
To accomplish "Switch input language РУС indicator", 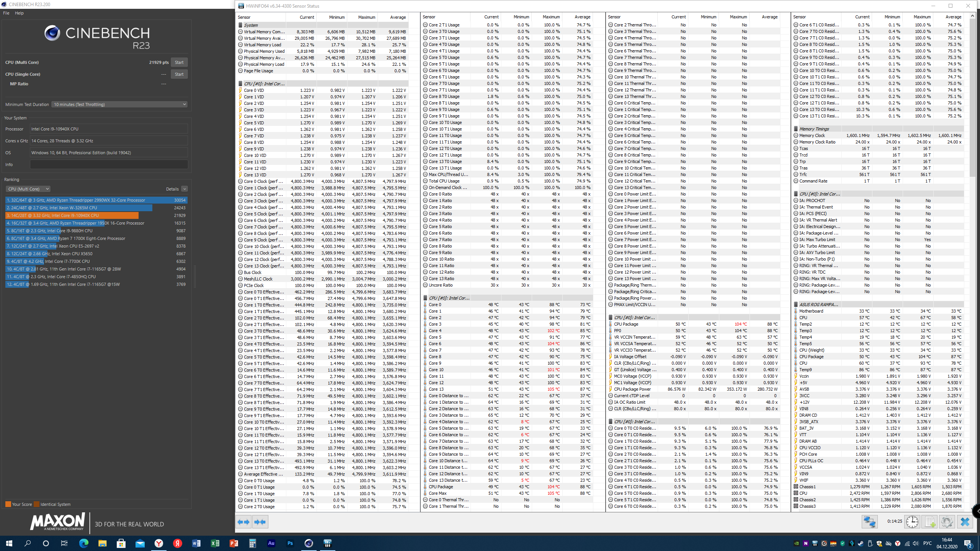I will click(x=927, y=543).
